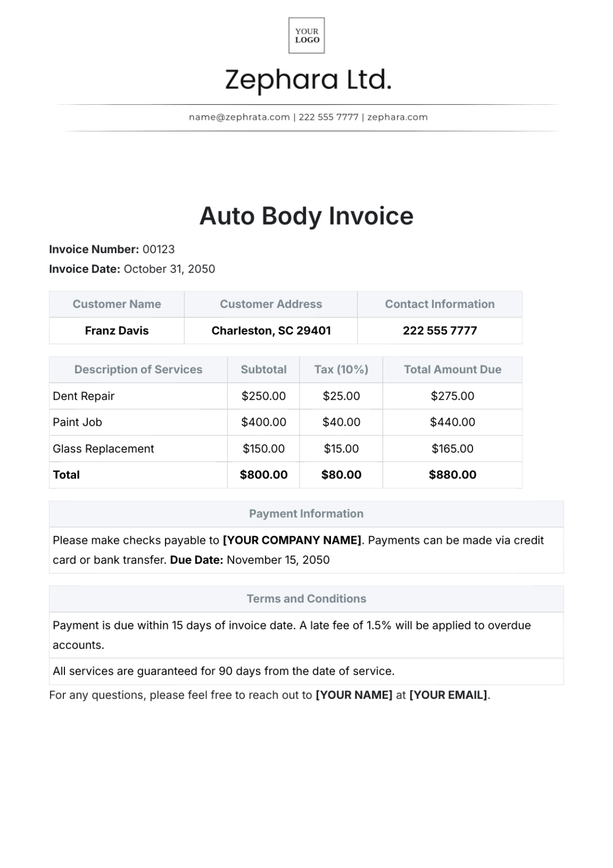Viewport: 613px width, 868px height.
Task: Click the Subtotal column header
Action: pos(264,370)
